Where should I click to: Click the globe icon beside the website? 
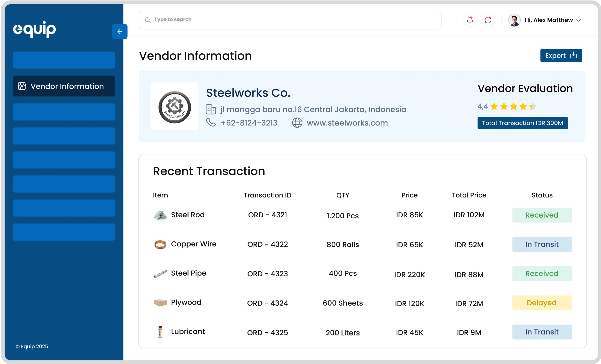297,122
